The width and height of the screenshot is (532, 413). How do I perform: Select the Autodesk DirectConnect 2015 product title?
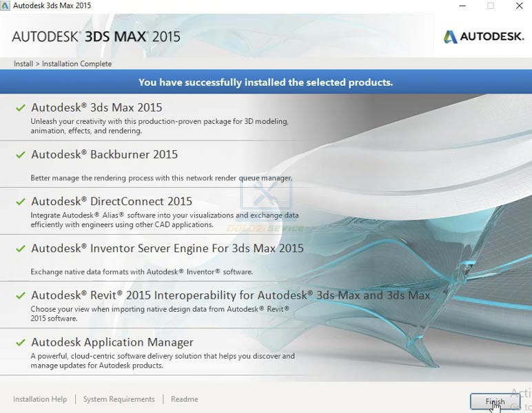112,201
